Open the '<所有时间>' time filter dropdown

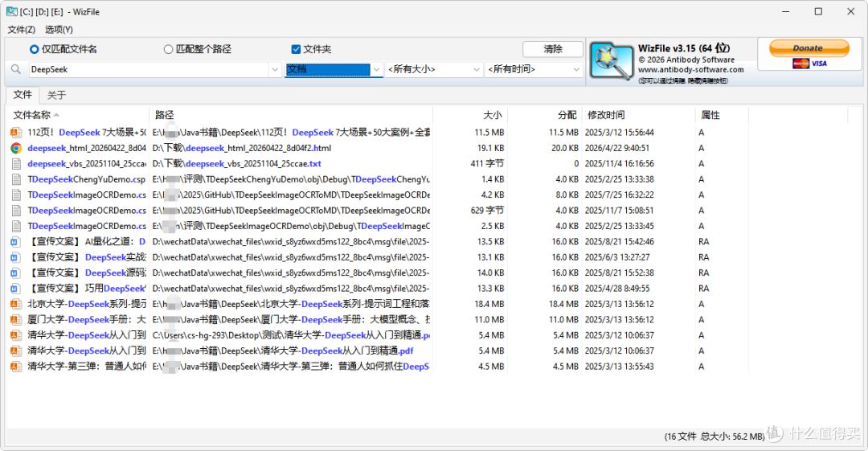pyautogui.click(x=534, y=69)
